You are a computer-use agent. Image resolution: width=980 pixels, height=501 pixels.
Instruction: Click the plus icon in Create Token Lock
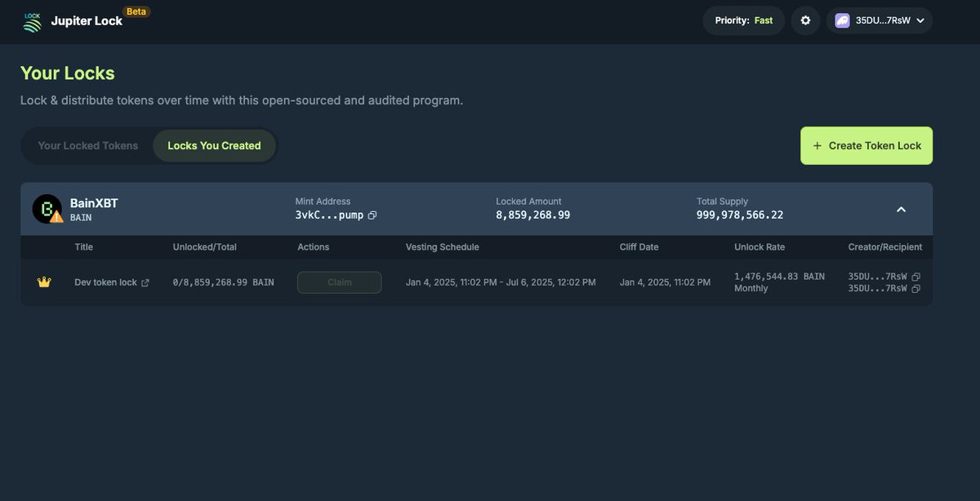click(817, 146)
